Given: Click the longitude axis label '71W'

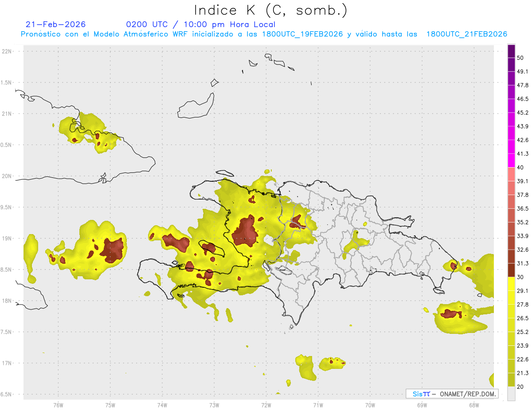Looking at the screenshot, I should coord(318,405).
